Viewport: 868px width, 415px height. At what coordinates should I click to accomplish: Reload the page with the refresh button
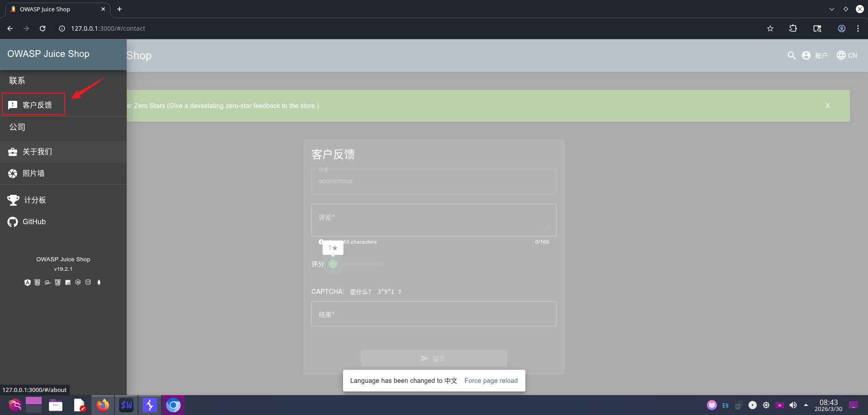point(43,28)
